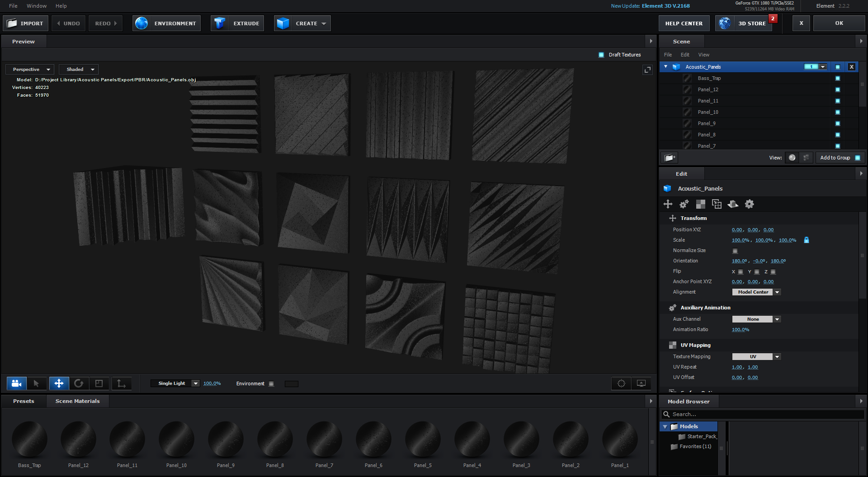This screenshot has width=868, height=477.
Task: Create new group folder in Scene panel
Action: click(670, 158)
